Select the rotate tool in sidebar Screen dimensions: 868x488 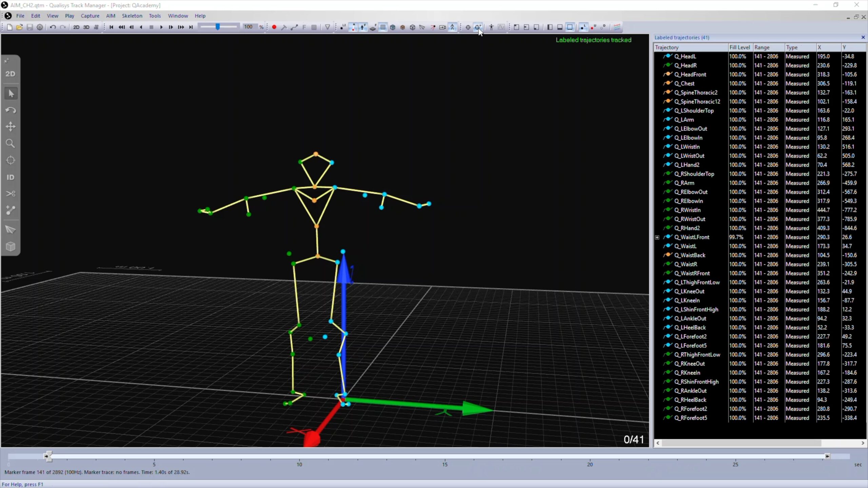coord(11,110)
